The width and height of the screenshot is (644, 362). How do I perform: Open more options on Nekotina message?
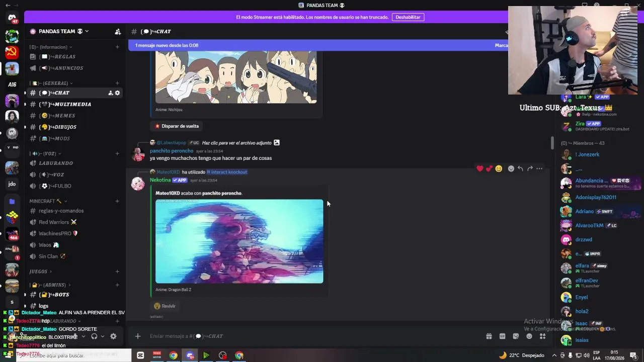point(539,168)
